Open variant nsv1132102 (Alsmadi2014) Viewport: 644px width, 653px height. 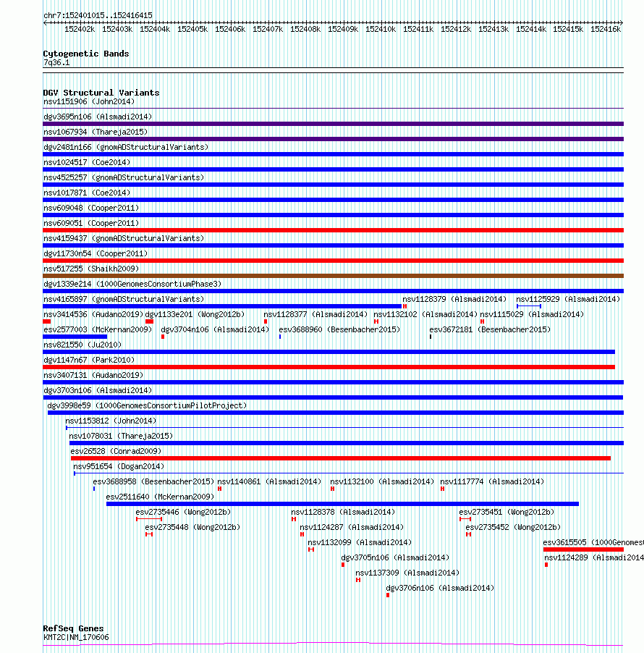(425, 314)
